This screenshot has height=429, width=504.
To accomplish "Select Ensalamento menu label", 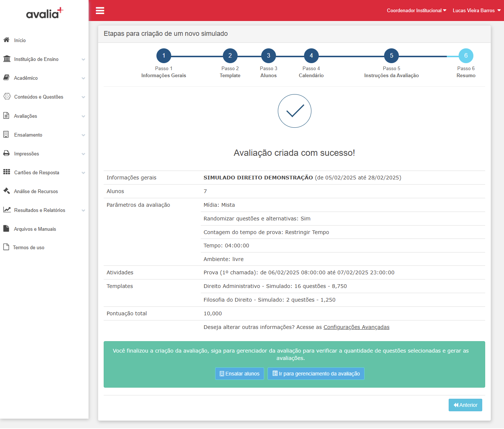I will click(28, 135).
